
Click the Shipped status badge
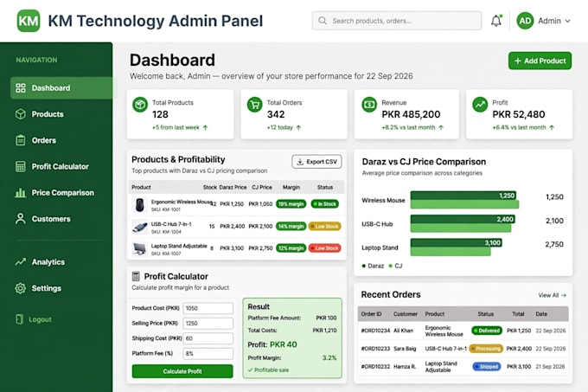[x=487, y=367]
